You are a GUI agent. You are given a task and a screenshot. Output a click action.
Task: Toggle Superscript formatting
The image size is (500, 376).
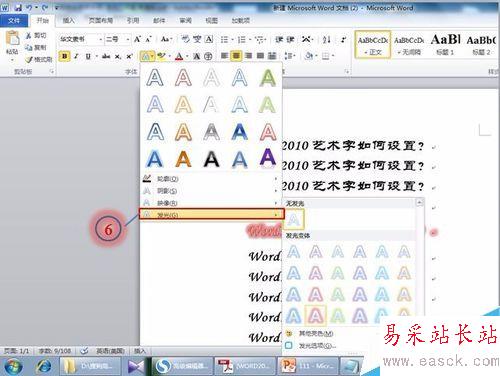129,56
